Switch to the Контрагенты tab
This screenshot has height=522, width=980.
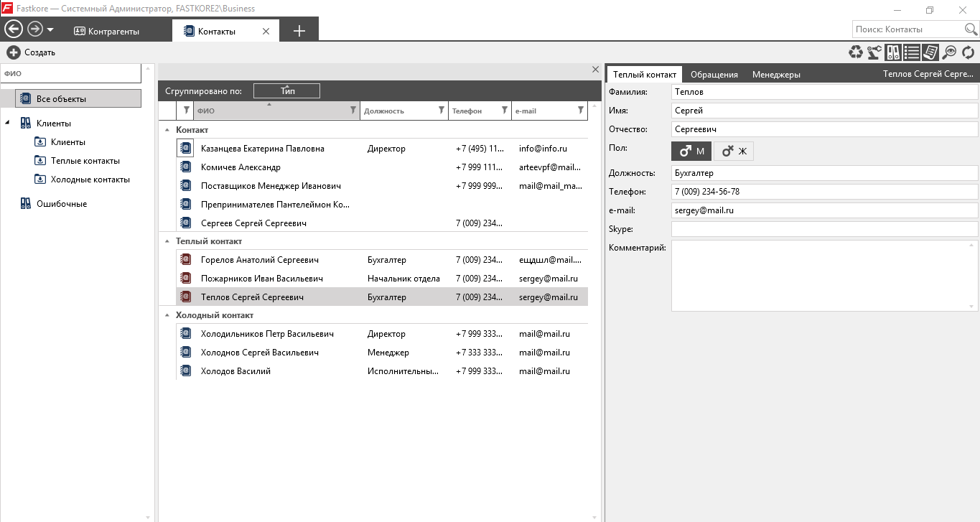tap(106, 31)
